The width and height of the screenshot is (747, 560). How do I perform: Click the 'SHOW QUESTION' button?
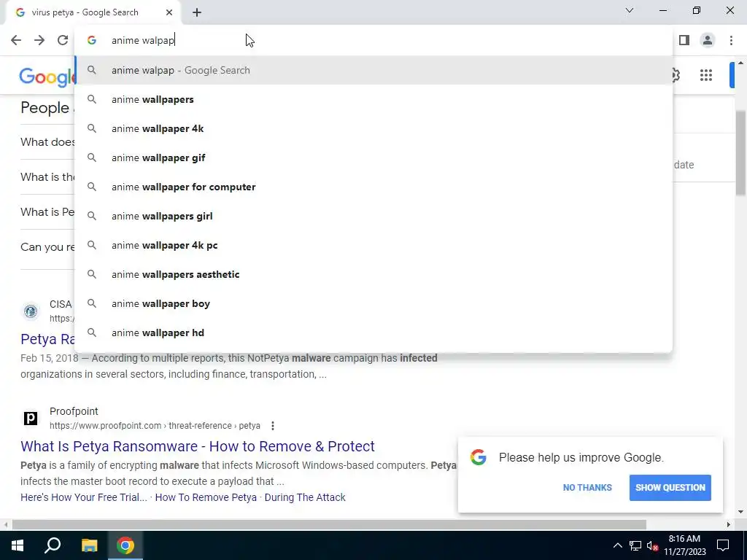[670, 488]
